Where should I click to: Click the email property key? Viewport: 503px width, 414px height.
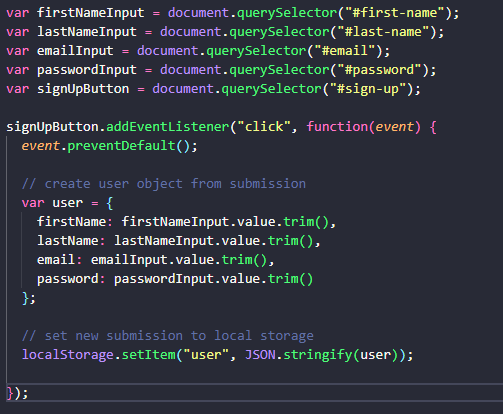(x=56, y=260)
